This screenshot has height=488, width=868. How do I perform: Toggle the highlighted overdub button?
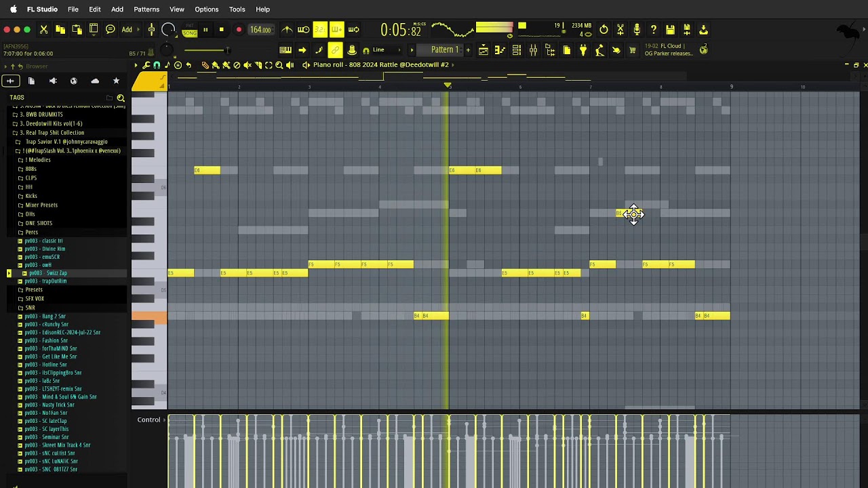point(336,30)
